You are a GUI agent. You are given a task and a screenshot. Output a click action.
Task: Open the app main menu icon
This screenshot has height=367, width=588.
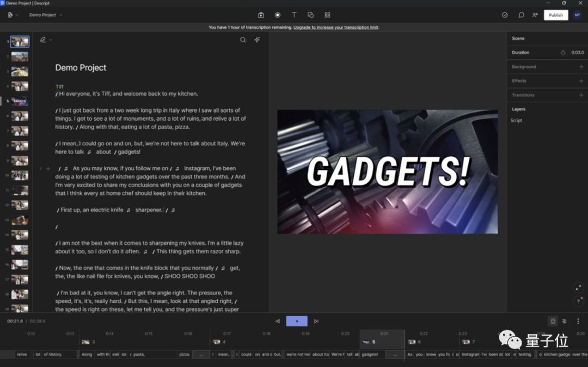click(11, 15)
